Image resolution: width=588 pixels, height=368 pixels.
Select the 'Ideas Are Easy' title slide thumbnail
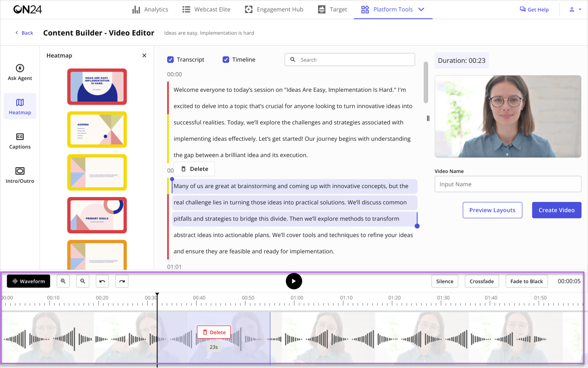(x=97, y=87)
